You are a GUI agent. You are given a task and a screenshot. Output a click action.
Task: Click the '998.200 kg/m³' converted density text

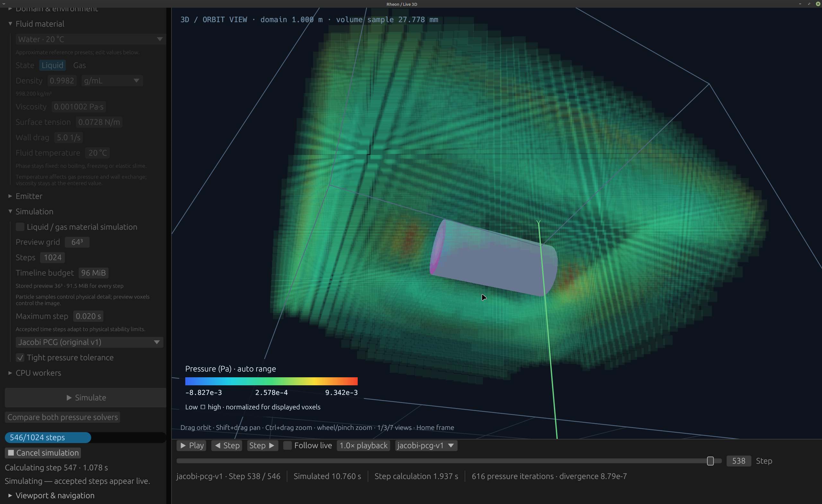click(x=34, y=94)
